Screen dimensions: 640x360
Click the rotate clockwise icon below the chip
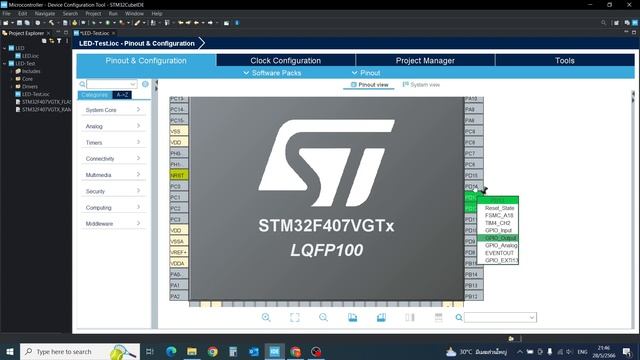[353, 317]
